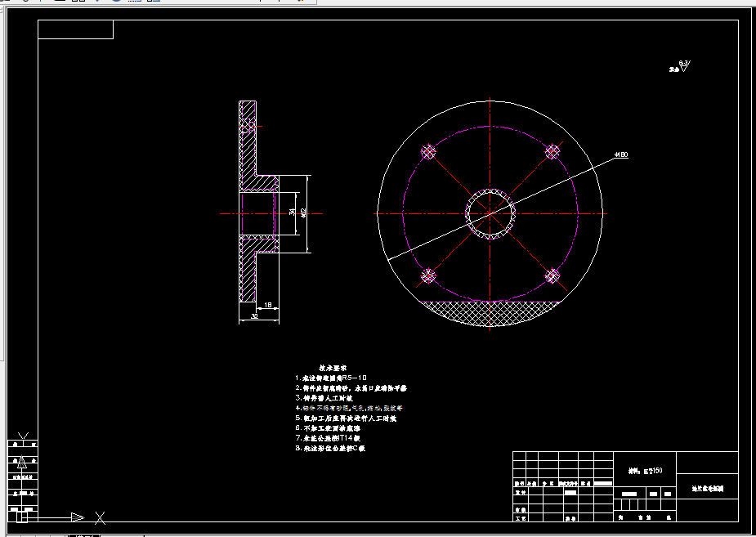Screen dimensions: 756x537
Task: Select the vertical dimension text 34
Action: click(x=291, y=212)
